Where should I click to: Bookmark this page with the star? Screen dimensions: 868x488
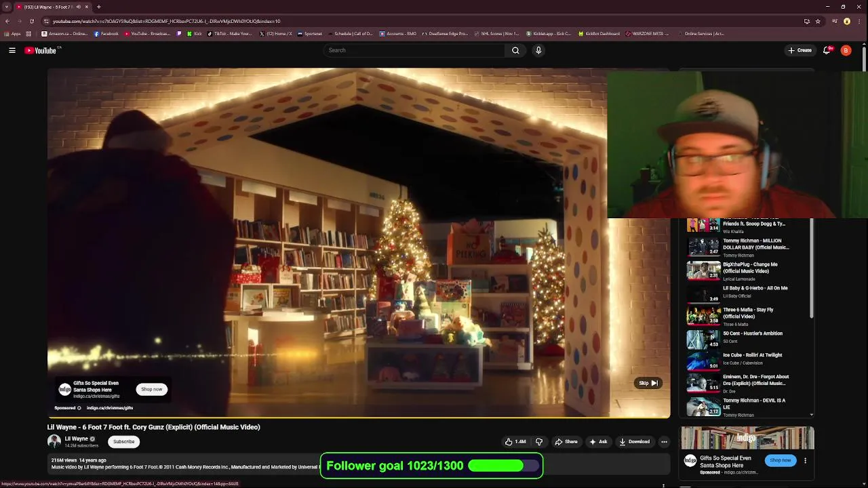[818, 21]
